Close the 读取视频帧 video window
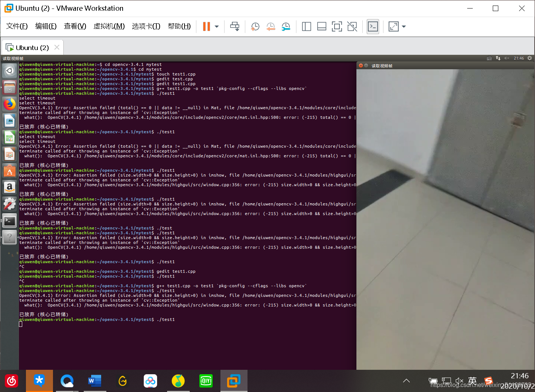This screenshot has width=535, height=392. tap(360, 66)
